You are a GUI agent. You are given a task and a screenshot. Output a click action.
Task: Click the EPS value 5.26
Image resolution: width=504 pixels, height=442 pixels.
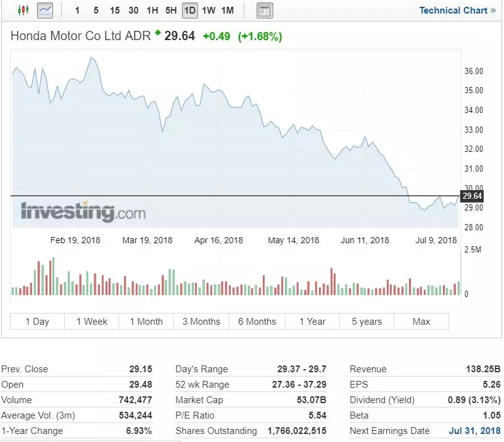492,385
